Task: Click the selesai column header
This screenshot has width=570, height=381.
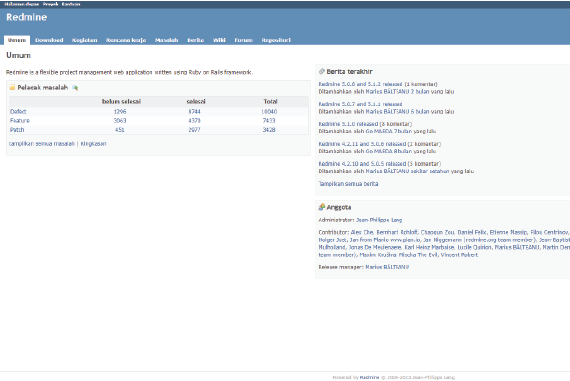Action: point(196,101)
